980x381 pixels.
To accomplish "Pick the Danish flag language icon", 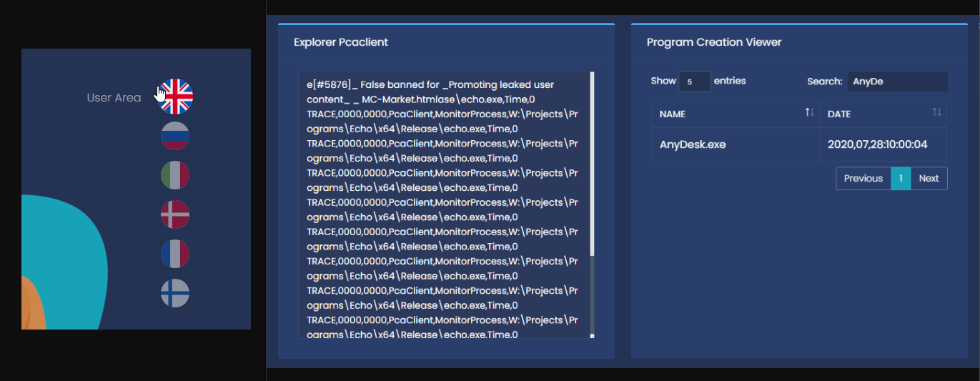I will pyautogui.click(x=175, y=214).
